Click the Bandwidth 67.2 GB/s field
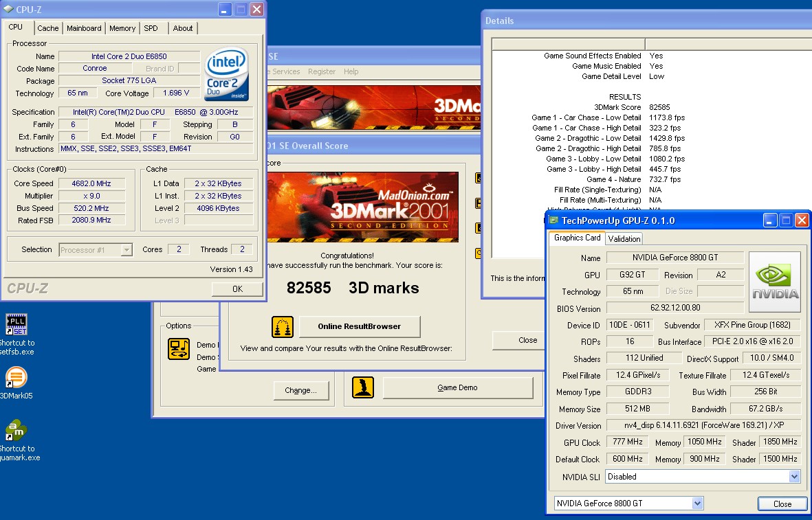 tap(765, 409)
